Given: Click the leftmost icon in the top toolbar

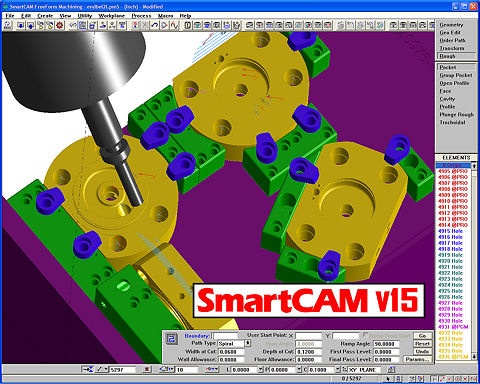Looking at the screenshot, I should (8, 25).
